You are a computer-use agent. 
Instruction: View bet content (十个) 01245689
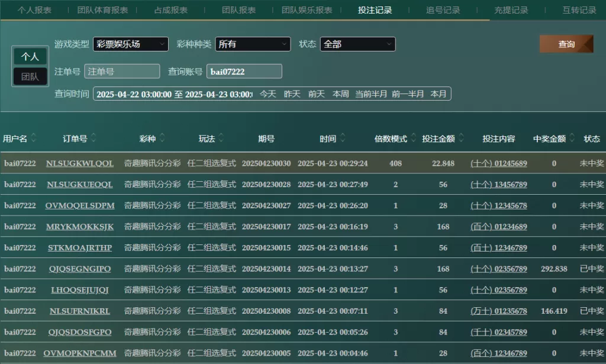(498, 163)
